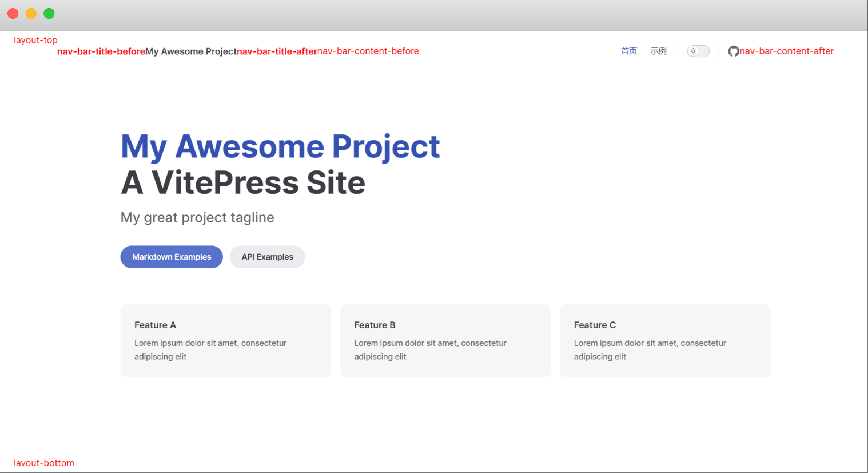868x473 pixels.
Task: Maximize the window using green button
Action: [49, 14]
